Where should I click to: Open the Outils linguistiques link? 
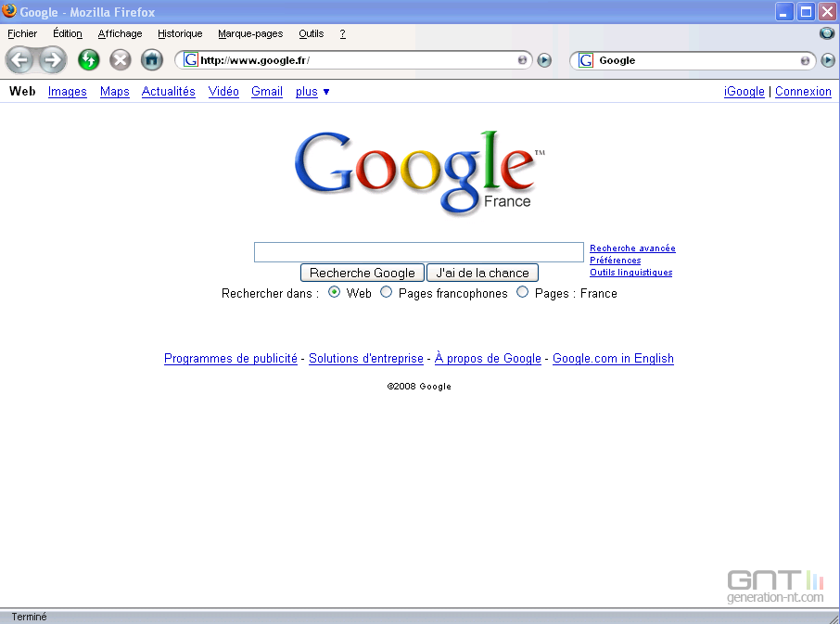631,272
